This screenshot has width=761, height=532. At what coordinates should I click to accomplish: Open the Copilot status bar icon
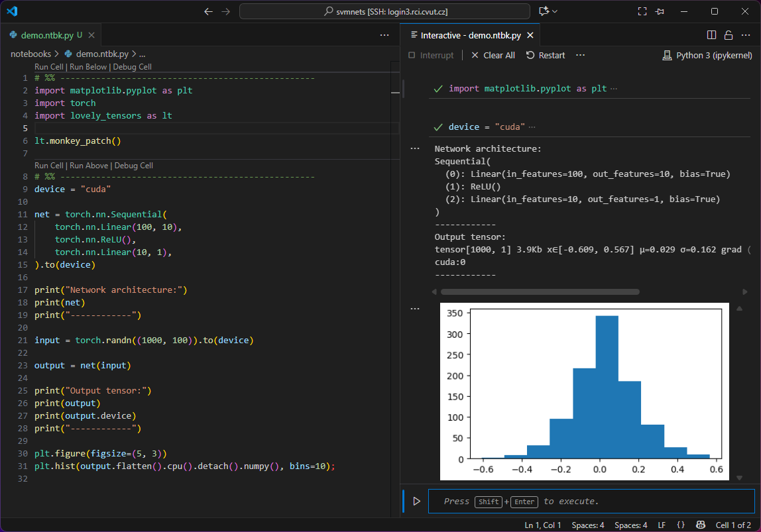700,525
